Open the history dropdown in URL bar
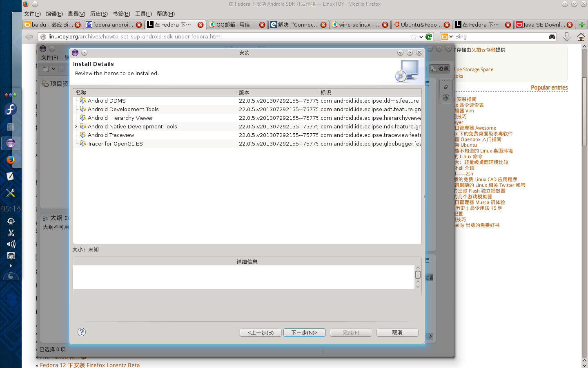The image size is (588, 368). click(x=421, y=37)
